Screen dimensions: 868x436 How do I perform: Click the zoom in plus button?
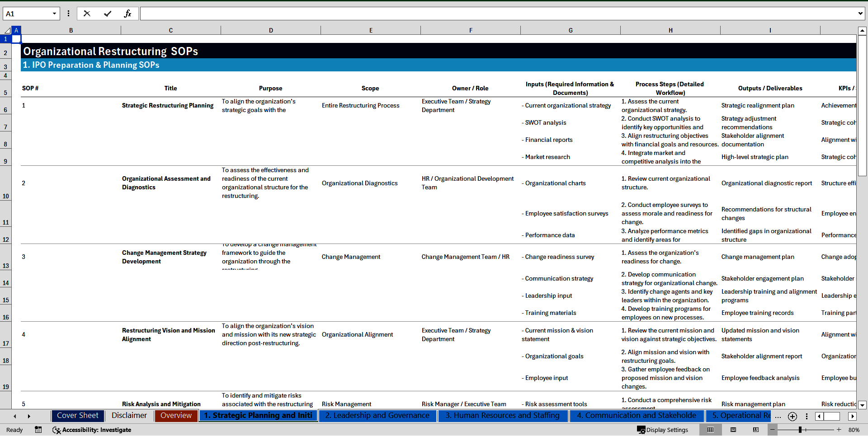point(839,430)
